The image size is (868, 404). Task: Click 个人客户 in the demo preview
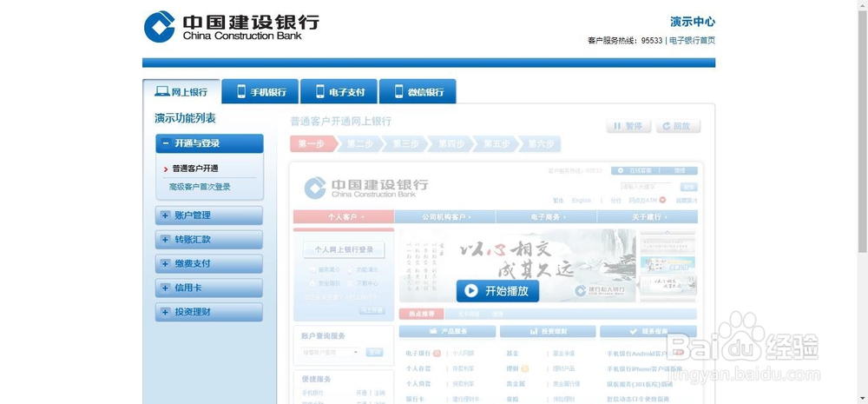(344, 217)
